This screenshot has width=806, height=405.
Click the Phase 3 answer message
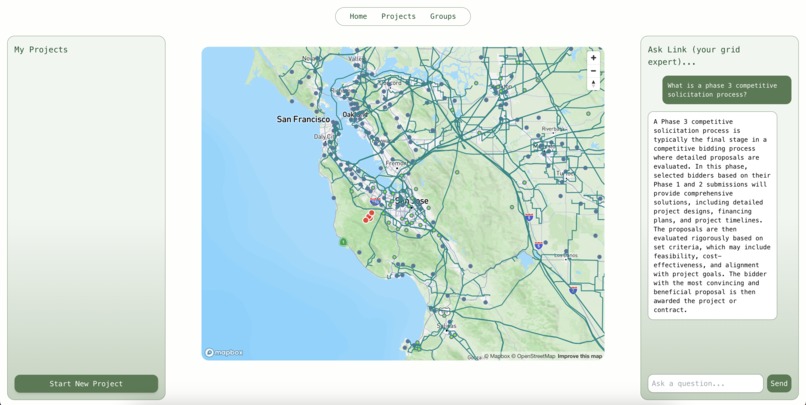tap(712, 216)
